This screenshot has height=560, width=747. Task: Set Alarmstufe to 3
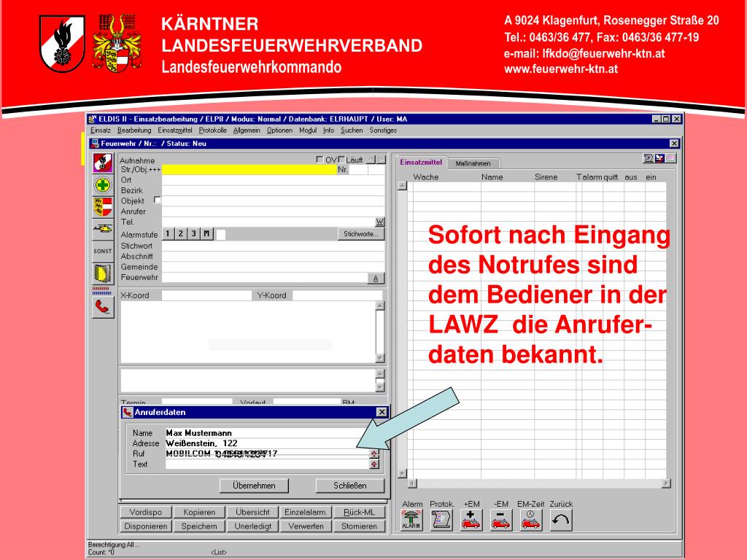(193, 234)
